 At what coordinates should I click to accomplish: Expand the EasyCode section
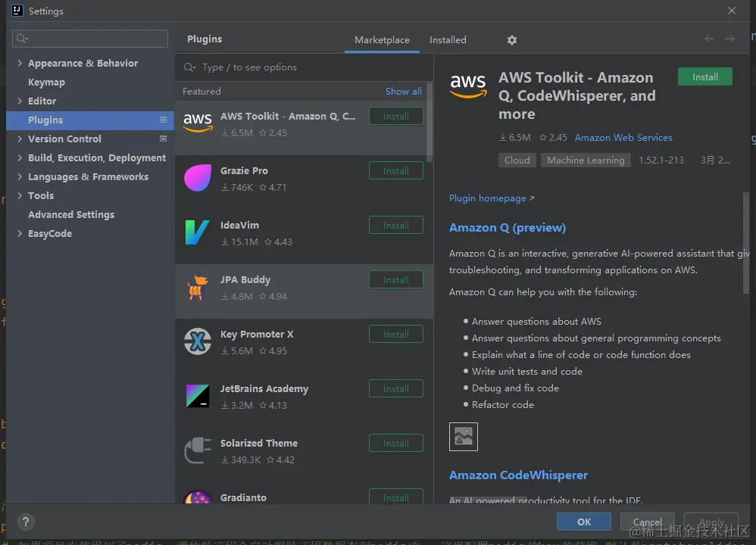[20, 233]
